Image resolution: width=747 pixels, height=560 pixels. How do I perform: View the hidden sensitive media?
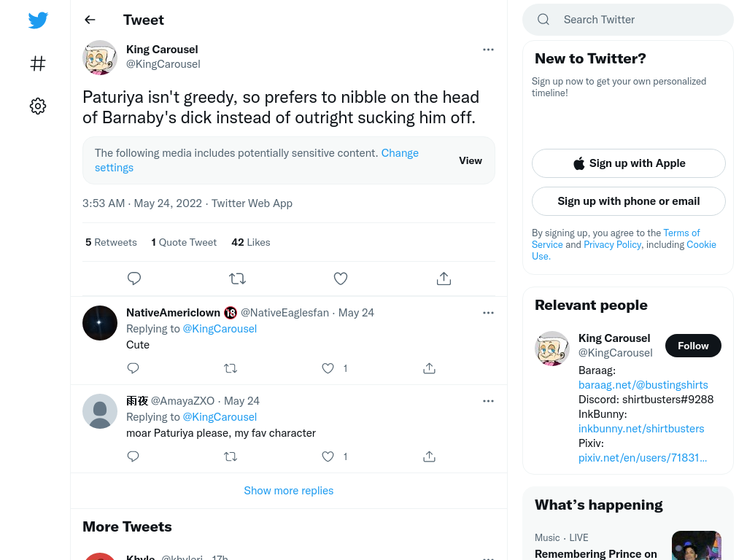(x=471, y=160)
